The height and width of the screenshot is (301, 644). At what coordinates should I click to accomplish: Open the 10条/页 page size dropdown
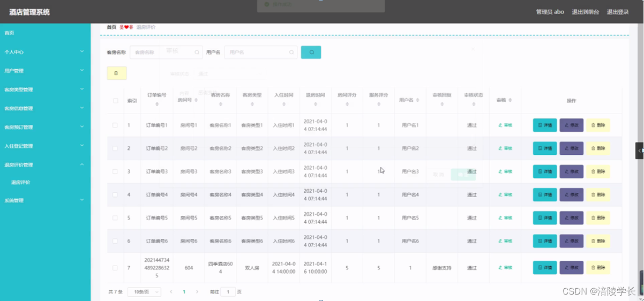[144, 292]
